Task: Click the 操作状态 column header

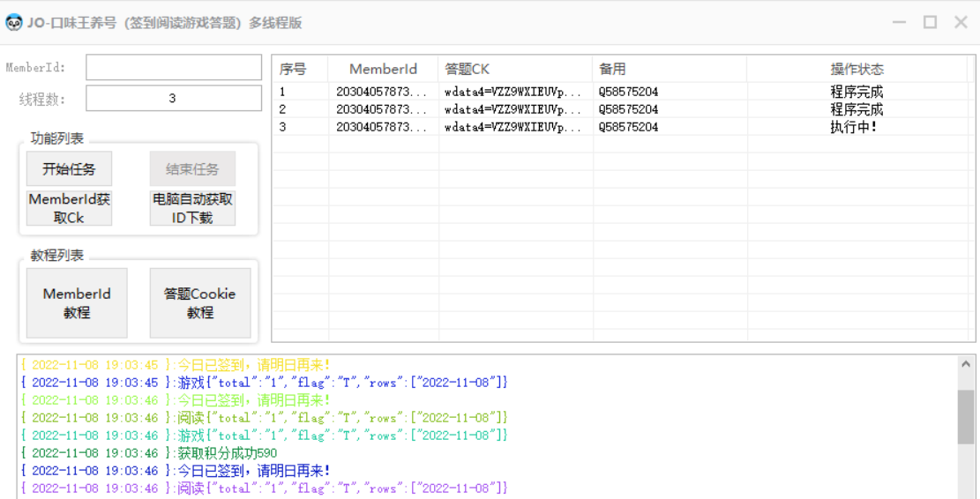Action: (x=856, y=69)
